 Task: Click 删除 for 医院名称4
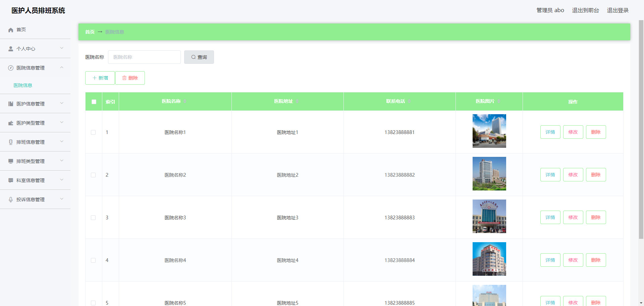(596, 260)
